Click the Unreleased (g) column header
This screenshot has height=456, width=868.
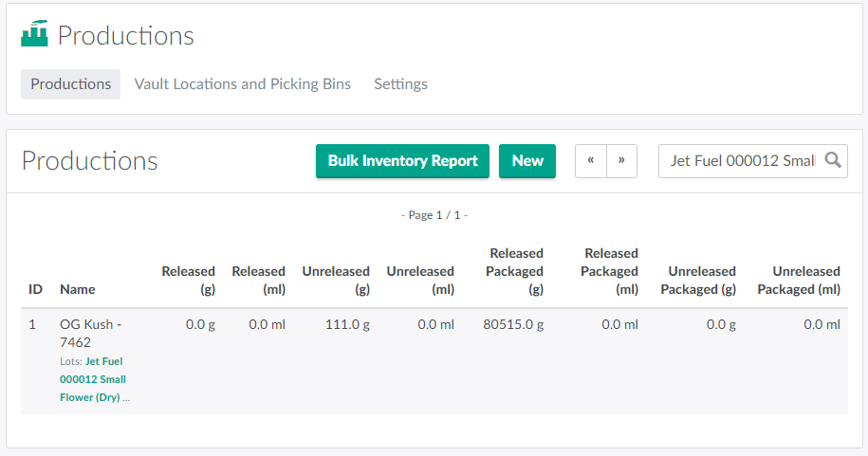pos(336,280)
